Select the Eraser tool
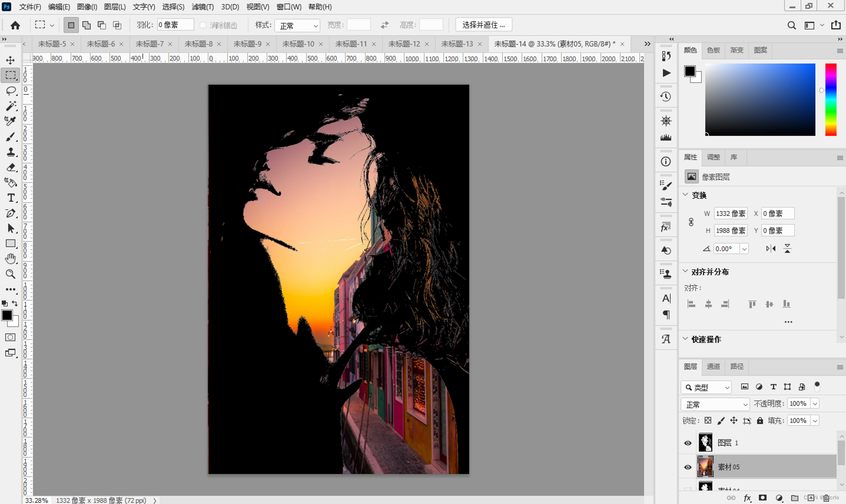The width and height of the screenshot is (846, 504). click(10, 167)
